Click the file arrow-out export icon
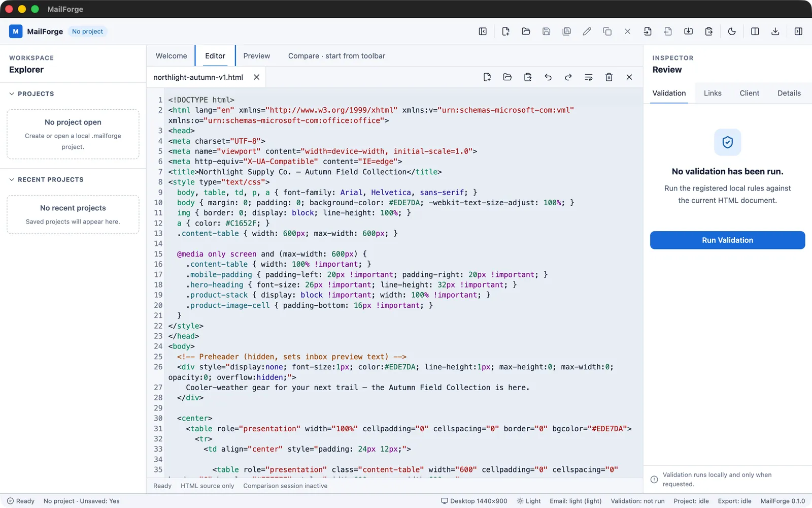 [x=668, y=31]
